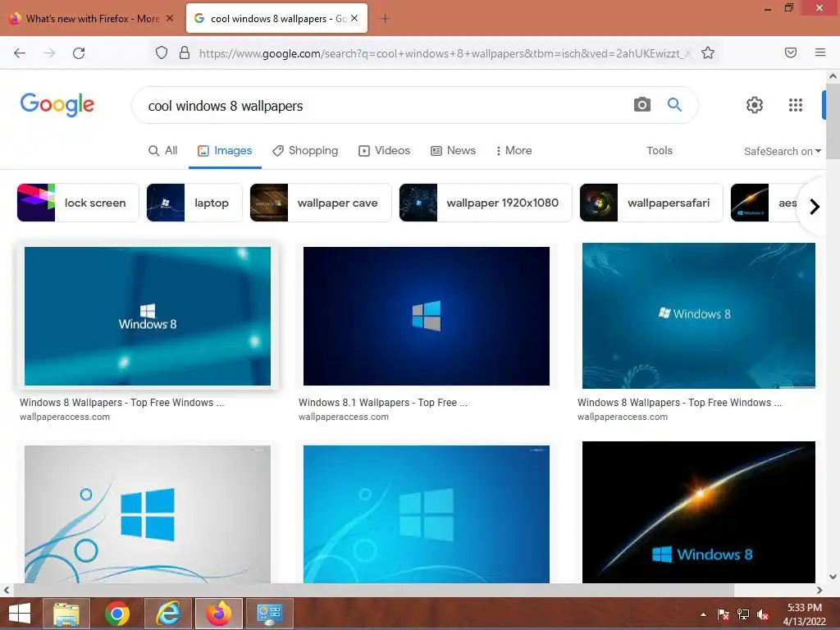
Task: Open Windows Start button on taskbar
Action: pos(20,614)
